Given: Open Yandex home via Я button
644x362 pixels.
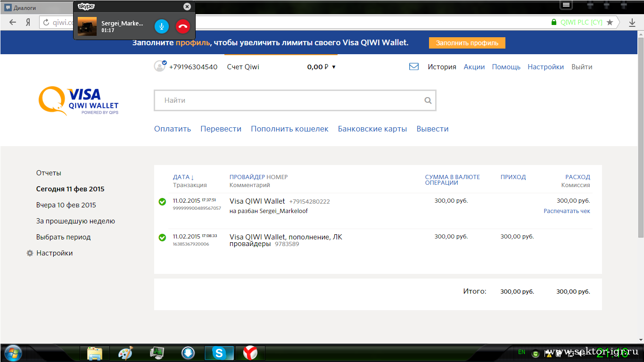Looking at the screenshot, I should click(x=28, y=22).
